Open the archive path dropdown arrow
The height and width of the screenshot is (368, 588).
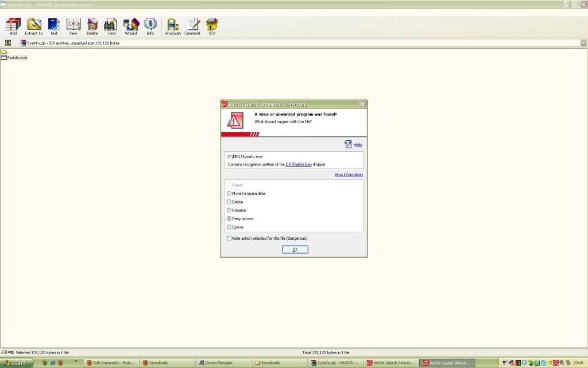click(583, 43)
